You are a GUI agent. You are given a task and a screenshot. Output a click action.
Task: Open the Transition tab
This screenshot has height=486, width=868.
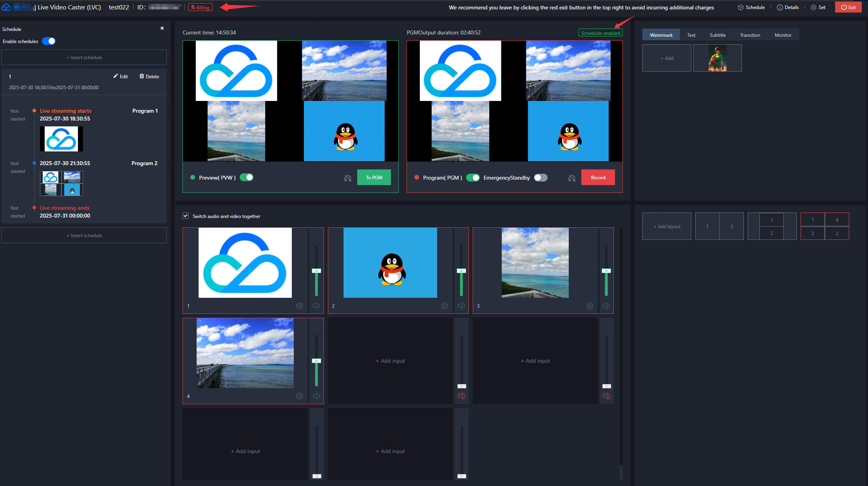pyautogui.click(x=750, y=35)
